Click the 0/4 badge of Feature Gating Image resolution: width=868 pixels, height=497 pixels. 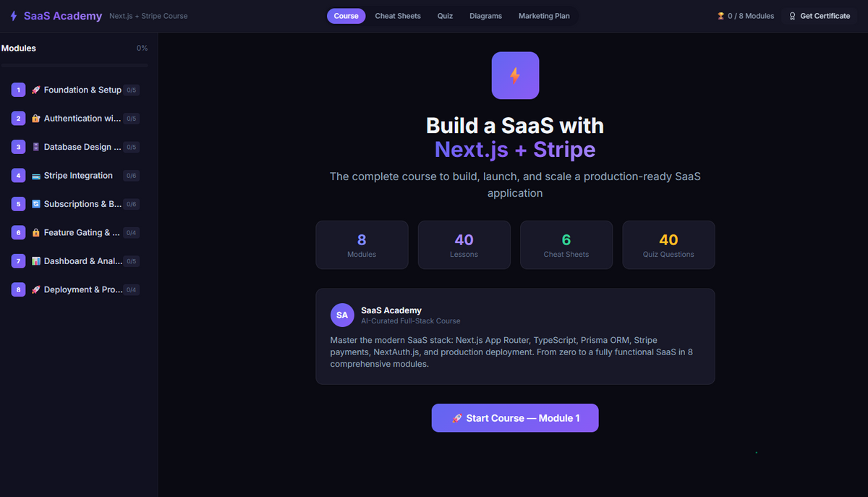point(132,233)
